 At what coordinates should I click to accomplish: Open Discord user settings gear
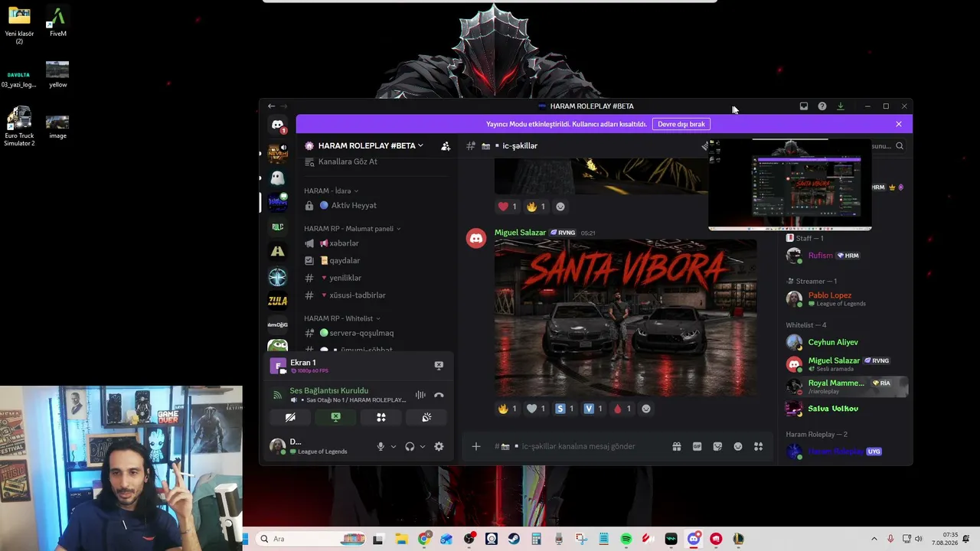[x=439, y=446]
